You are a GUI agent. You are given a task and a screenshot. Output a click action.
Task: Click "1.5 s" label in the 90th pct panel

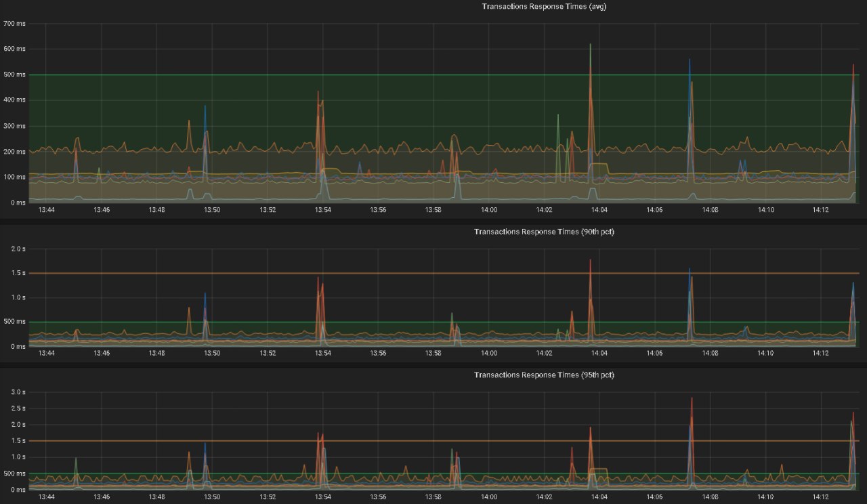click(18, 273)
